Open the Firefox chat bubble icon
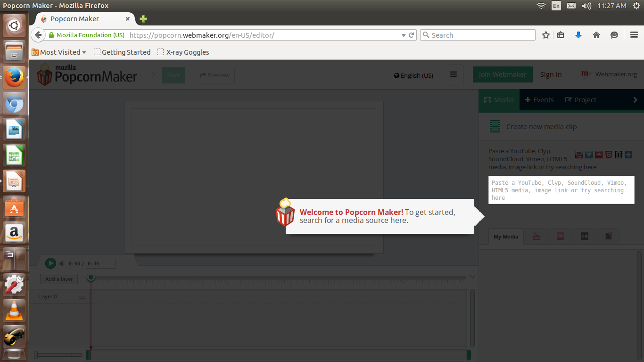 coord(614,35)
